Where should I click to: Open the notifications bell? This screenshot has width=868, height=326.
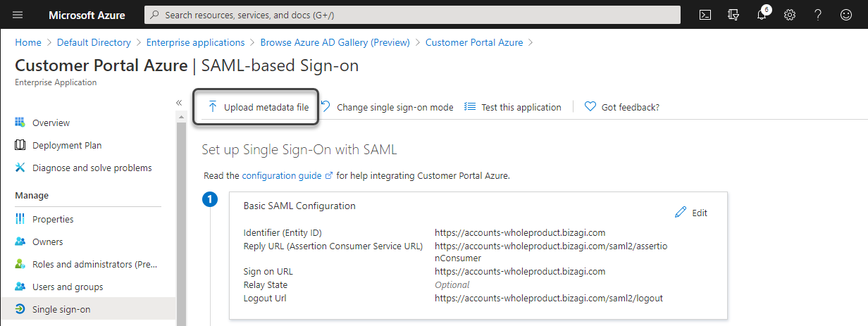[x=762, y=15]
